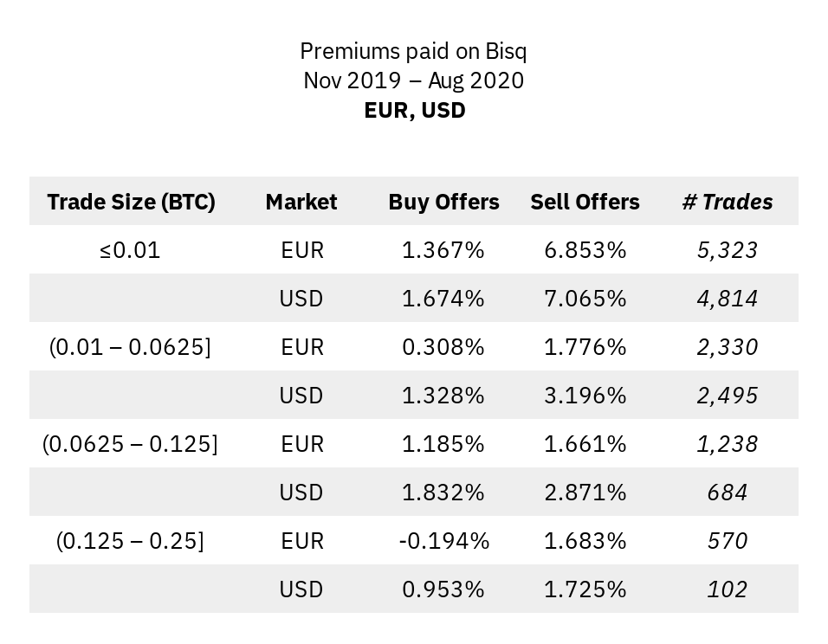Viewport: 828px width, 644px height.
Task: Click the "≤0.01" trade size cell
Action: pyautogui.click(x=130, y=250)
